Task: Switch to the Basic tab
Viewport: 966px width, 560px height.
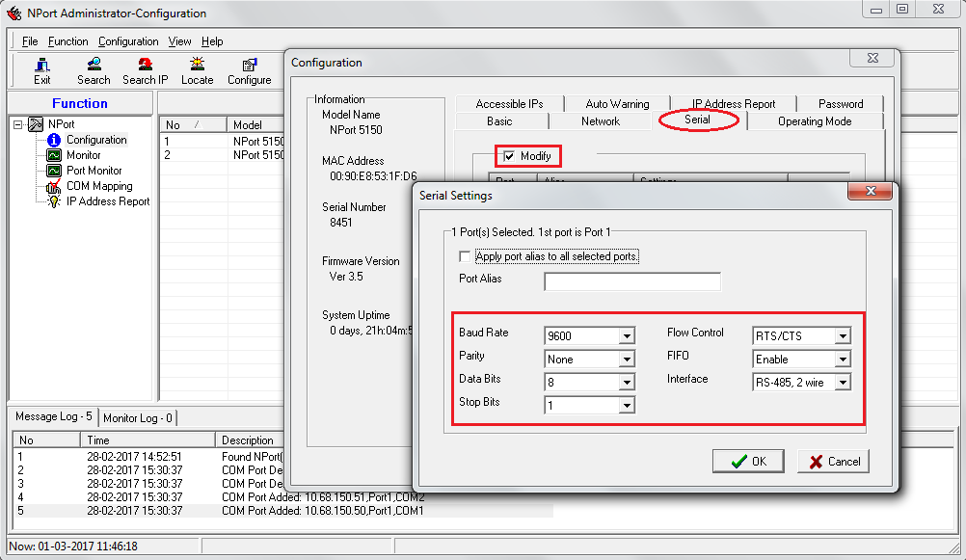Action: coord(499,121)
